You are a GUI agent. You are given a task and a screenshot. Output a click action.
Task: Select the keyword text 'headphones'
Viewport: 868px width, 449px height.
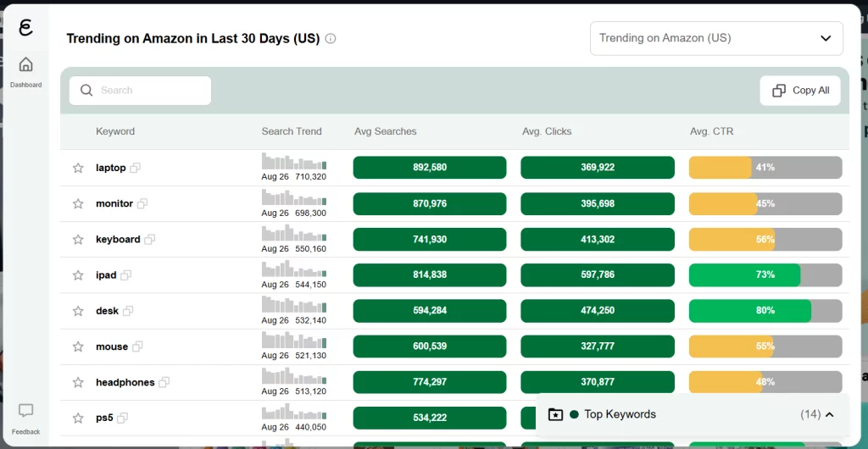point(125,383)
